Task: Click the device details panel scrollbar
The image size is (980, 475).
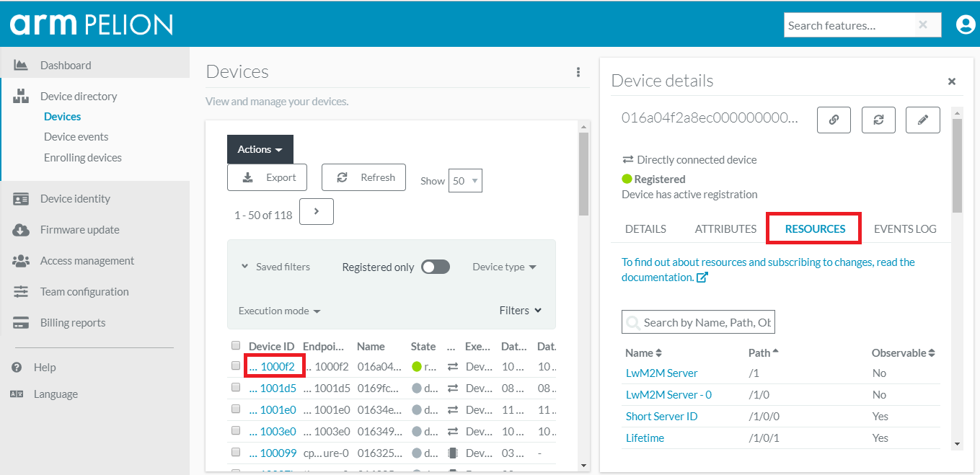Action: click(957, 166)
